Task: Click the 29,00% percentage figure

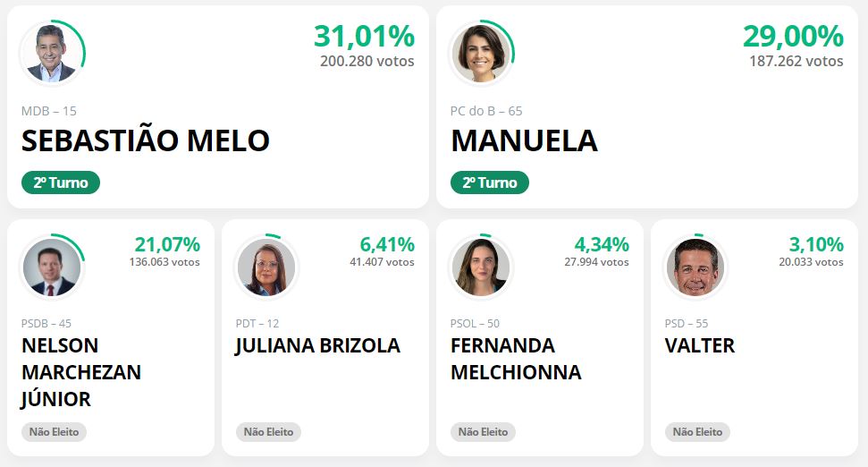Action: coord(793,37)
